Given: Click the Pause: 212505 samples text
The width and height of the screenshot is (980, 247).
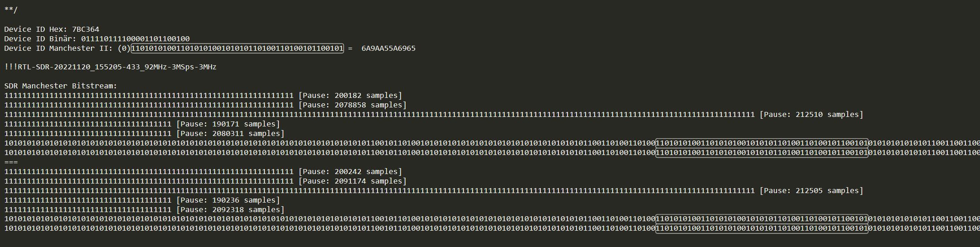Looking at the screenshot, I should [x=811, y=190].
